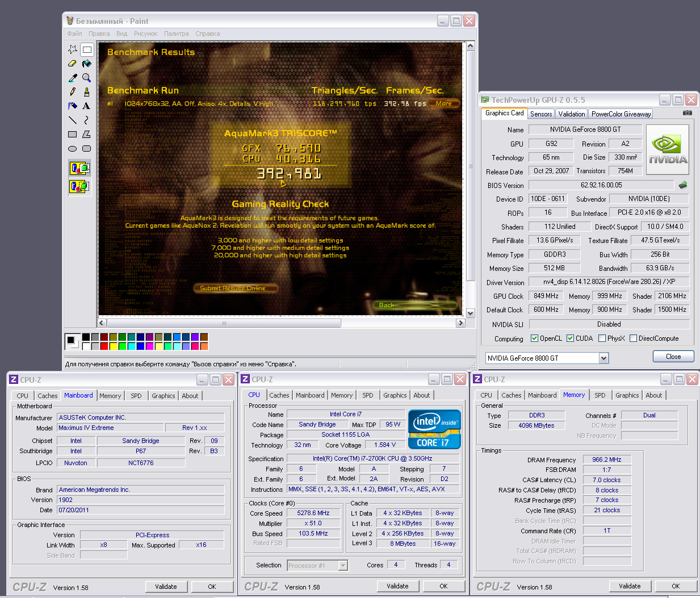
Task: Click the NVIDIA logo in GPU-Z
Action: click(x=668, y=149)
